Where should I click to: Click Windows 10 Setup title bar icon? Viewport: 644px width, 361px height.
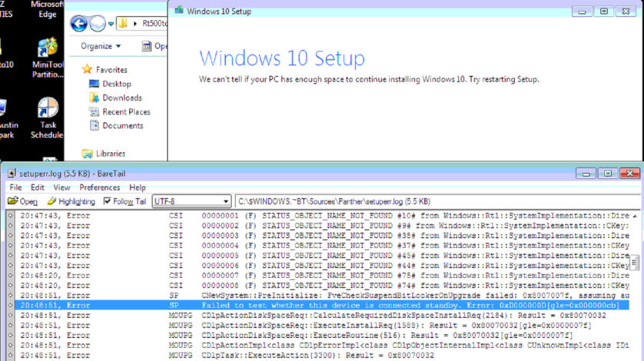coord(178,10)
